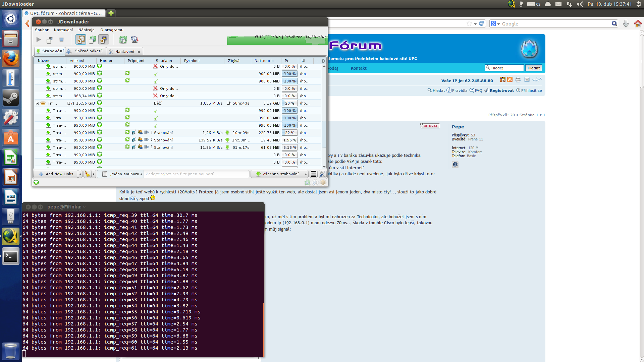Click the broom cleanup icon
Screen dimensions: 644x362
point(87,174)
